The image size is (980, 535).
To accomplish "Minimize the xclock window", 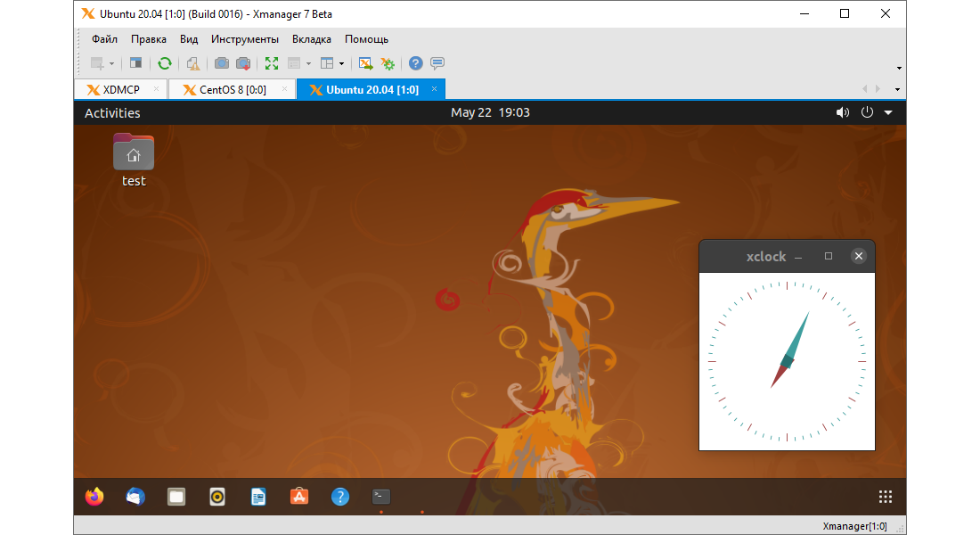I will pos(798,257).
